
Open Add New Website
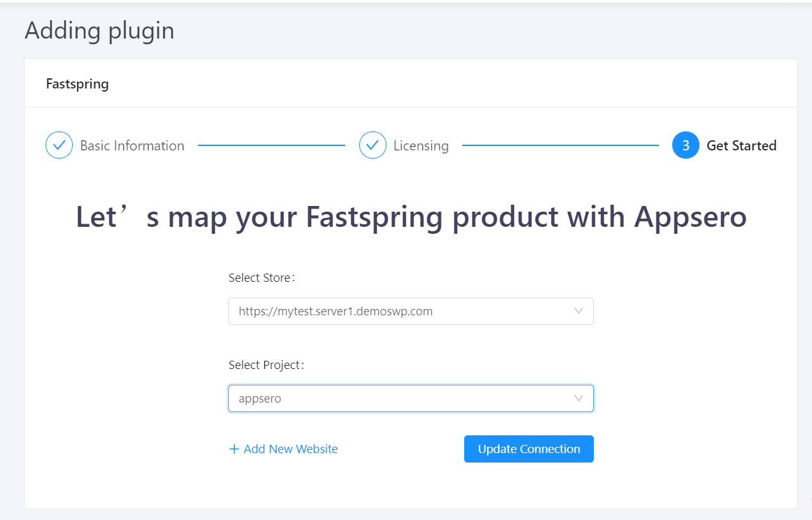[290, 449]
